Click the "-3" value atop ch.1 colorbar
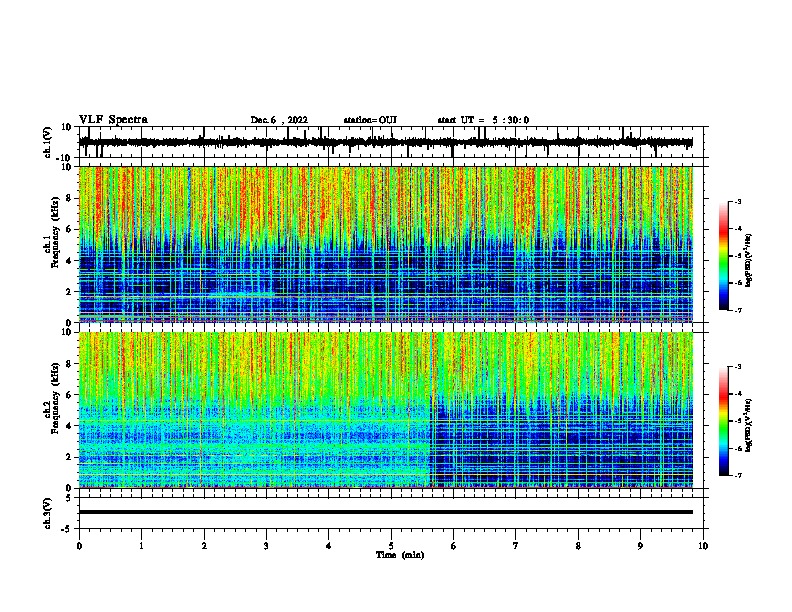Image resolution: width=792 pixels, height=612 pixels. coord(738,201)
